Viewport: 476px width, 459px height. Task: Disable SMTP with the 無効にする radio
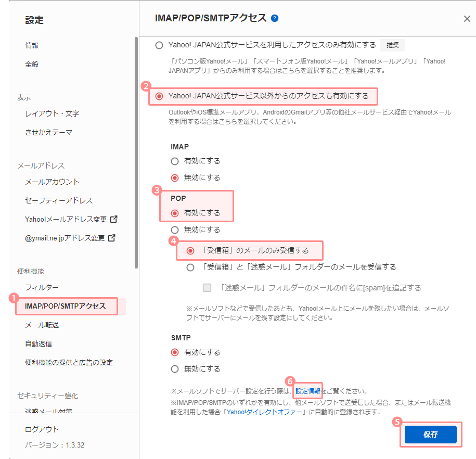tap(175, 369)
